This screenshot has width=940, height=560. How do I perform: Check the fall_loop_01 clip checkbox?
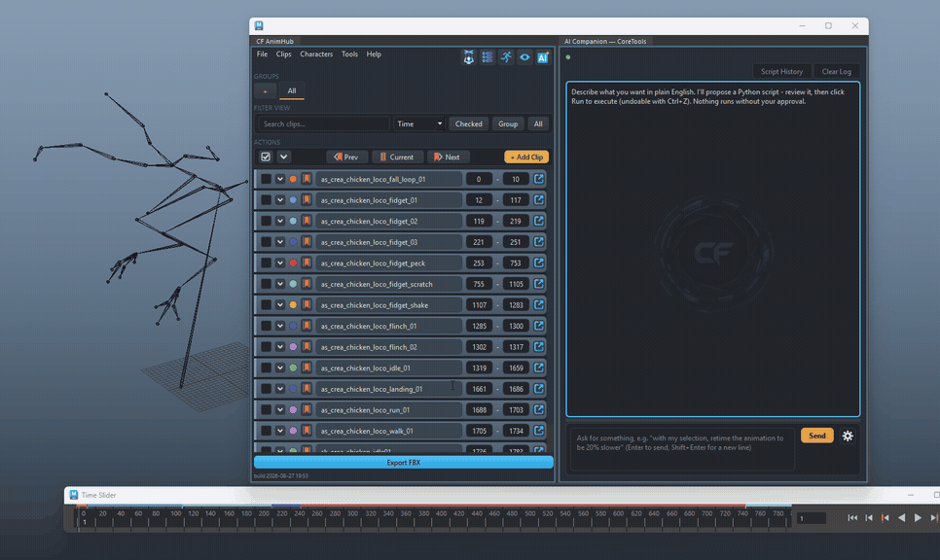point(266,179)
